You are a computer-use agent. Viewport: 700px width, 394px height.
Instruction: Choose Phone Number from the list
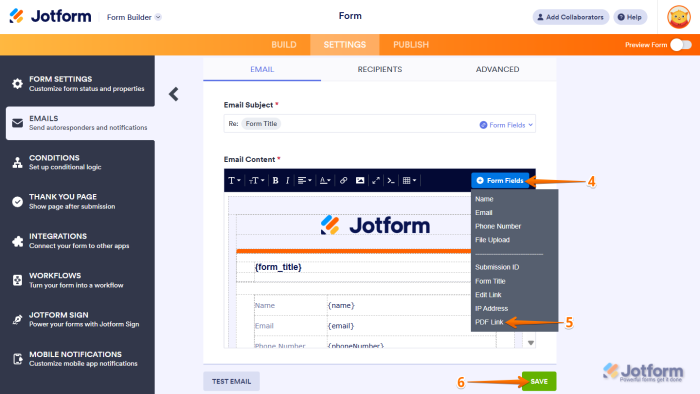(498, 226)
